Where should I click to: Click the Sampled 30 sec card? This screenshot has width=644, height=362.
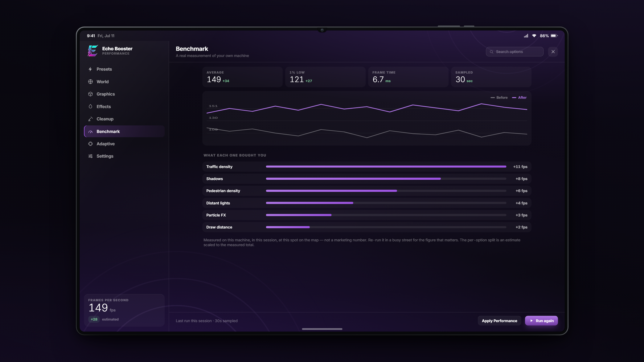pos(491,77)
